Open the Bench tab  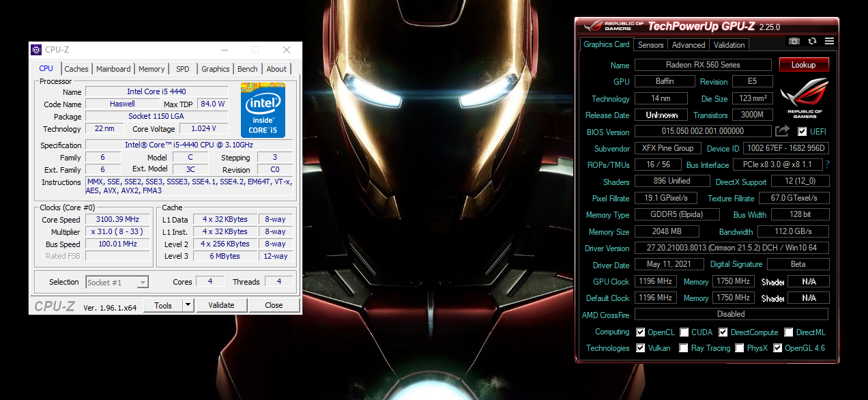tap(248, 69)
